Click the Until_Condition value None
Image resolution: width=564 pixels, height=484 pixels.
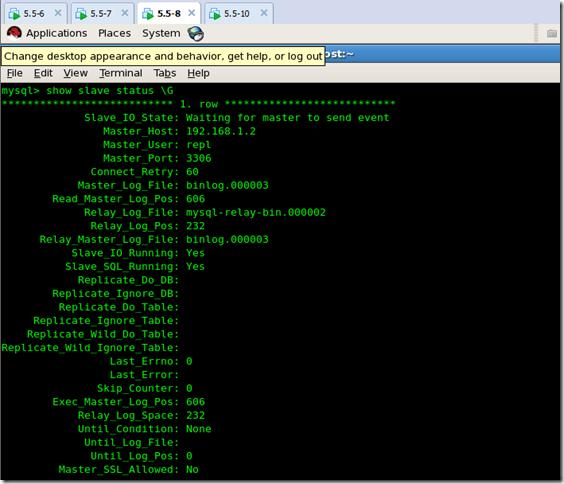199,429
